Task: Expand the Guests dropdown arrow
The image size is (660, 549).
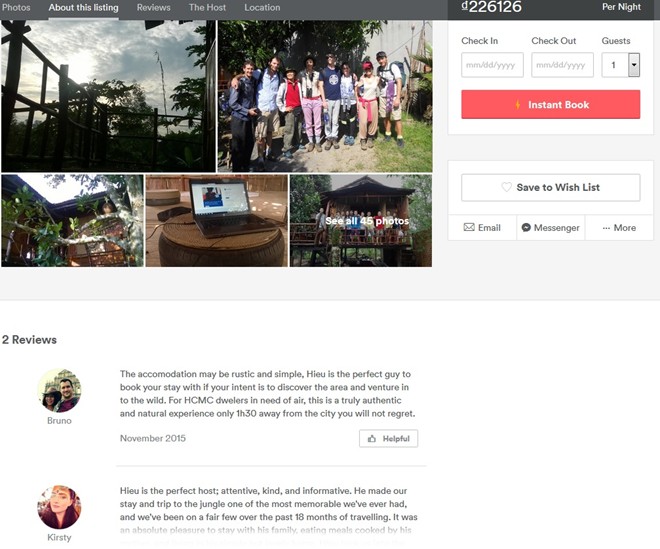Action: click(634, 65)
